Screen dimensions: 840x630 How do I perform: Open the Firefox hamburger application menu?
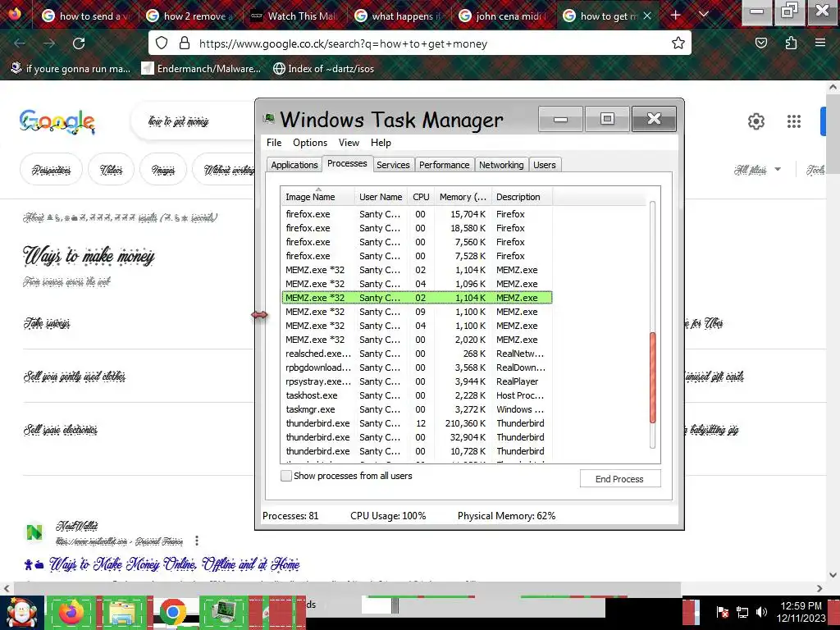coord(820,43)
